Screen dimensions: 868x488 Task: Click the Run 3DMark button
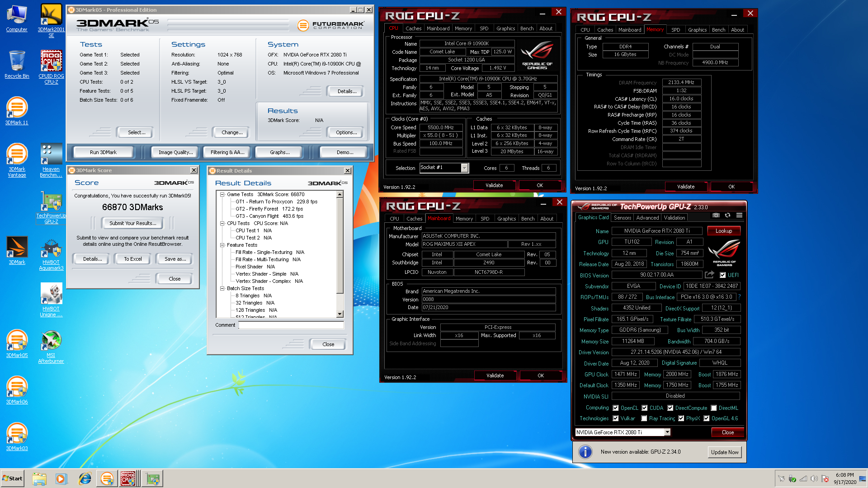tap(103, 152)
